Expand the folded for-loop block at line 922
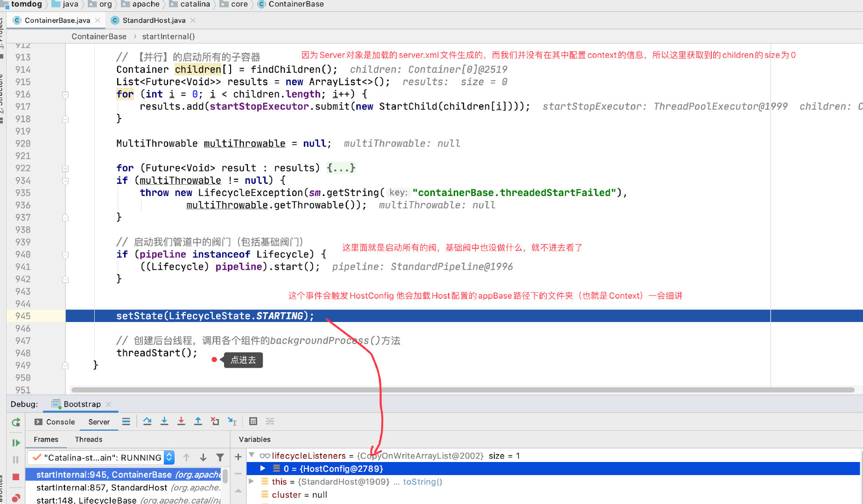The image size is (863, 504). (x=65, y=168)
